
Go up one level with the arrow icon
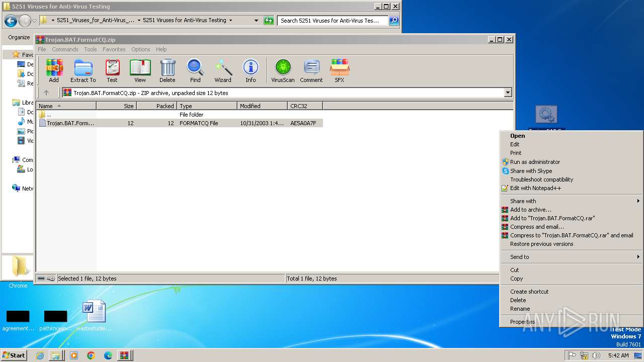[46, 93]
